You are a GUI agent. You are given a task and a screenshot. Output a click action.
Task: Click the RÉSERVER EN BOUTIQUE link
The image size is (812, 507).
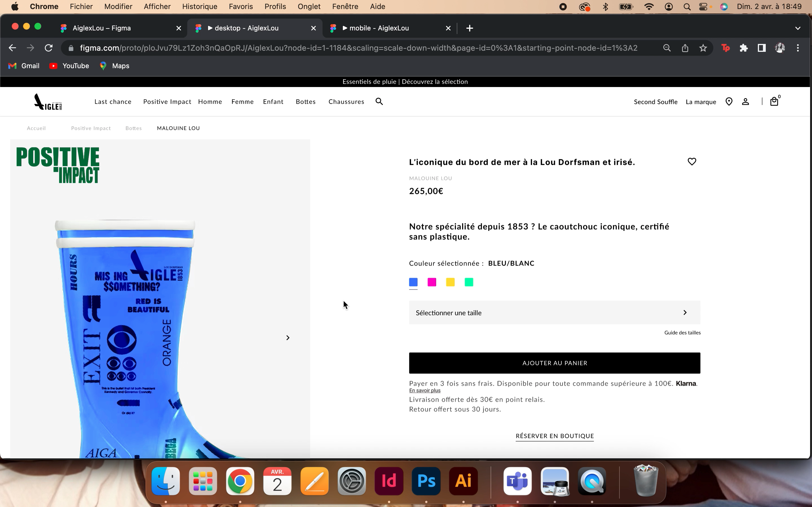click(x=554, y=436)
